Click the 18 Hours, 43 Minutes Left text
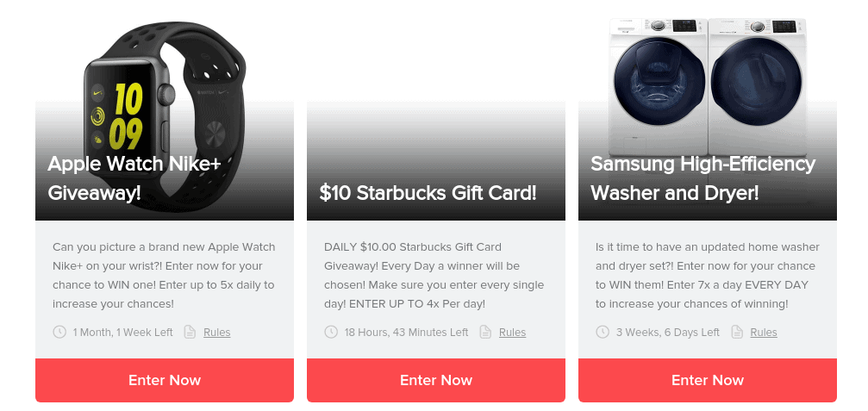Viewport: 868px width, 411px height. 406,333
